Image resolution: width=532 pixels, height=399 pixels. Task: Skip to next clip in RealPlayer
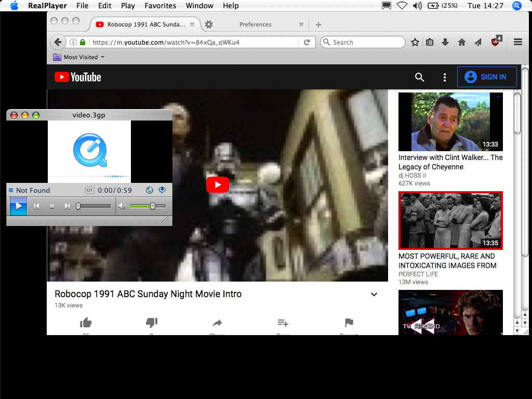click(67, 206)
